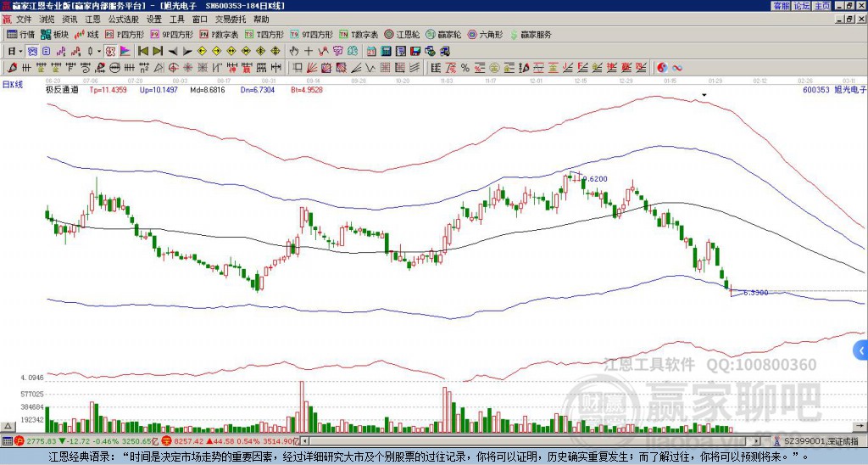Click the percent % tool icon

pyautogui.click(x=465, y=68)
